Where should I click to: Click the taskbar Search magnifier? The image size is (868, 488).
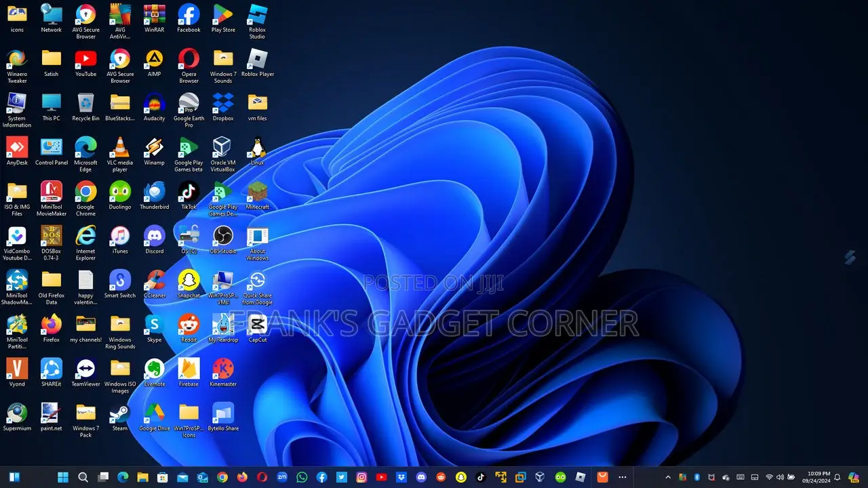[83, 477]
